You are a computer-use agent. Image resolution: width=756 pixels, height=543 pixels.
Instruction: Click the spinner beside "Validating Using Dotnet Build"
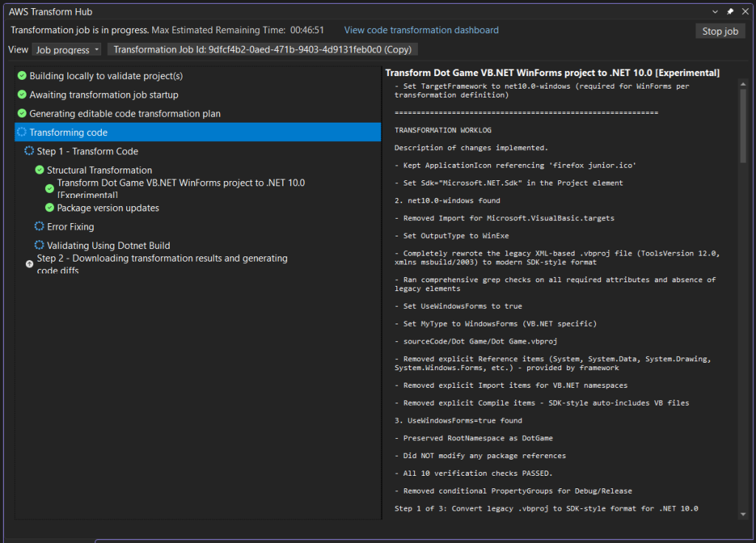[39, 245]
